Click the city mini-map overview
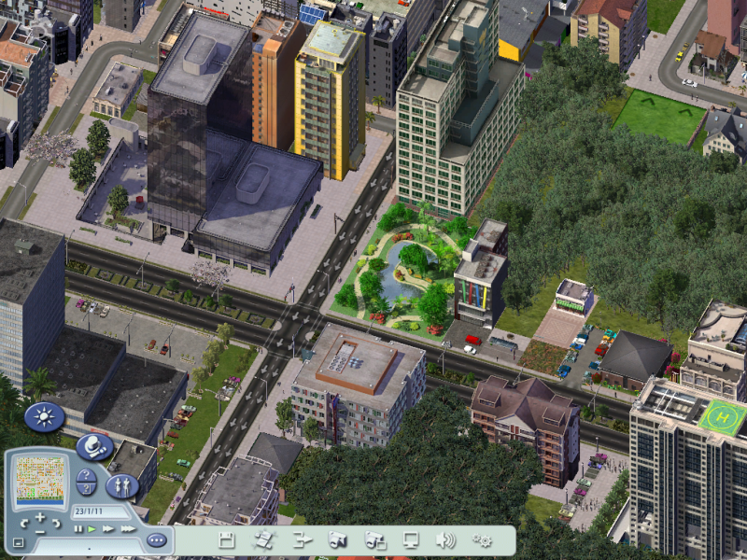The width and height of the screenshot is (747, 560). pos(40,480)
